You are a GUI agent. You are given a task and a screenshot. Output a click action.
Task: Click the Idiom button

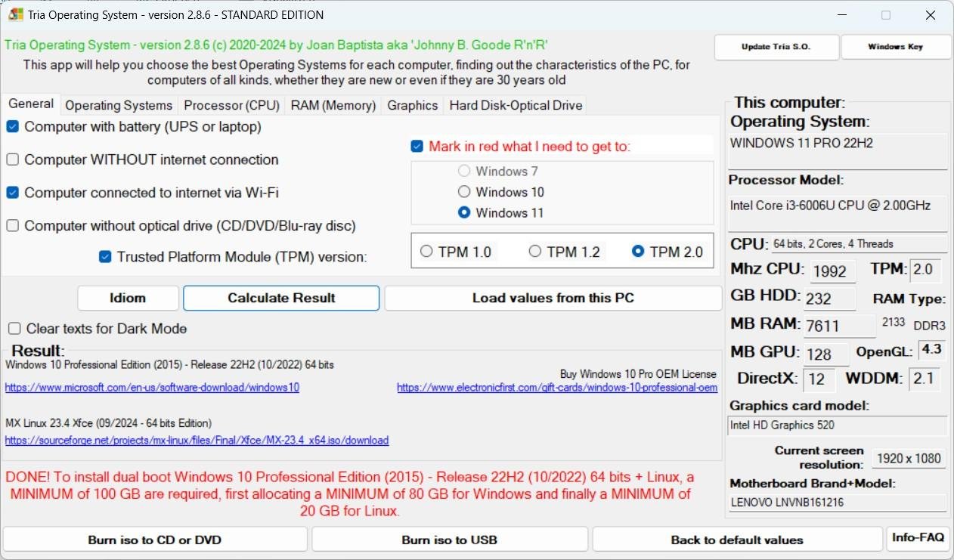coord(128,298)
